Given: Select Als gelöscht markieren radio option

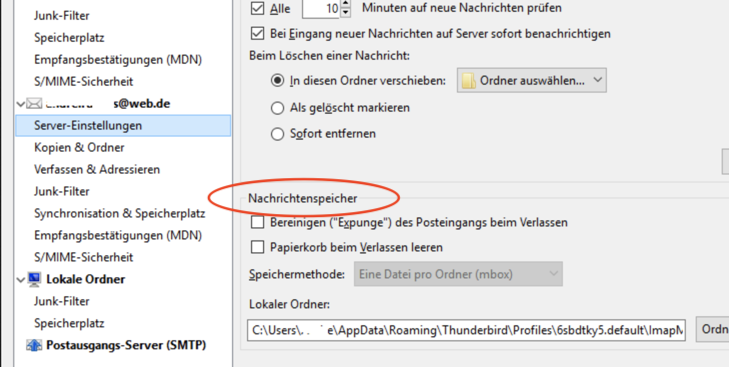Looking at the screenshot, I should click(x=278, y=108).
